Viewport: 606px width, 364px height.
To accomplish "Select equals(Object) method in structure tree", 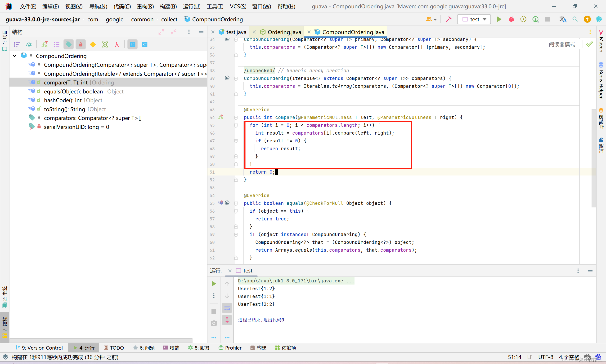I will [x=73, y=92].
